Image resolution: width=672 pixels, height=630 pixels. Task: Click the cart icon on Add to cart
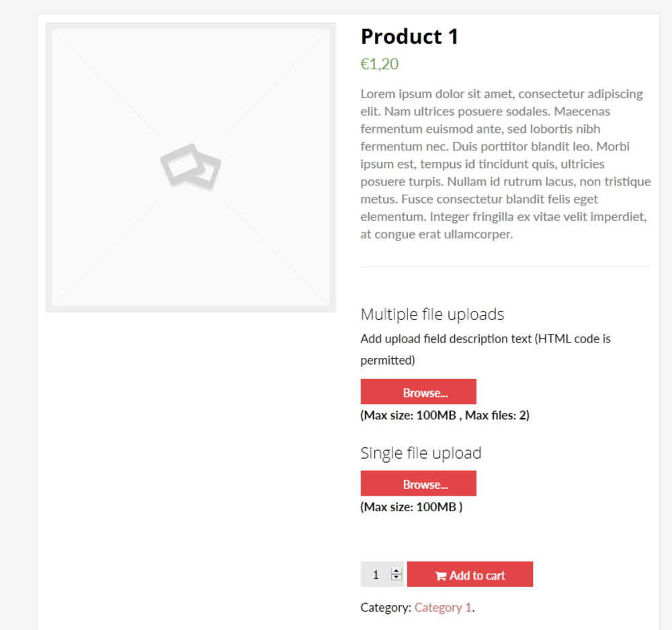[x=441, y=576]
